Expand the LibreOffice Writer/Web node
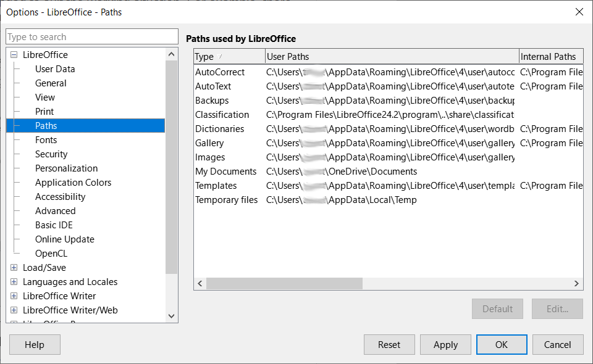This screenshot has width=593, height=364. [x=14, y=310]
